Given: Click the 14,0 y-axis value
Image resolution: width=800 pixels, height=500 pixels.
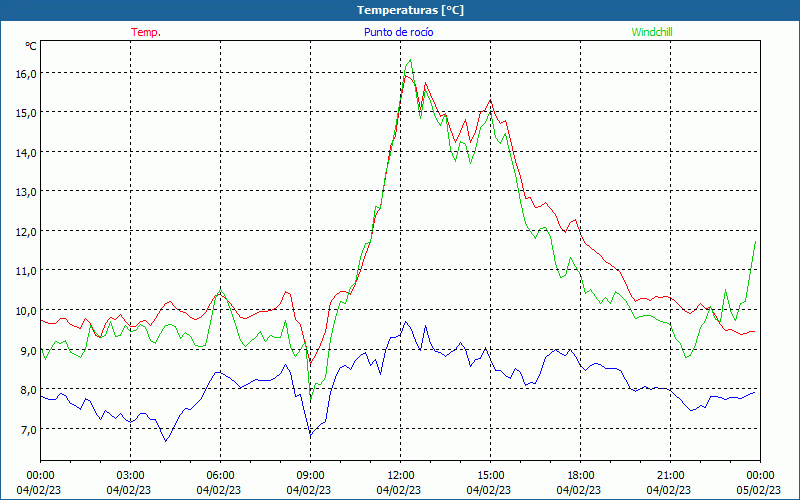Looking at the screenshot, I should click(26, 153).
